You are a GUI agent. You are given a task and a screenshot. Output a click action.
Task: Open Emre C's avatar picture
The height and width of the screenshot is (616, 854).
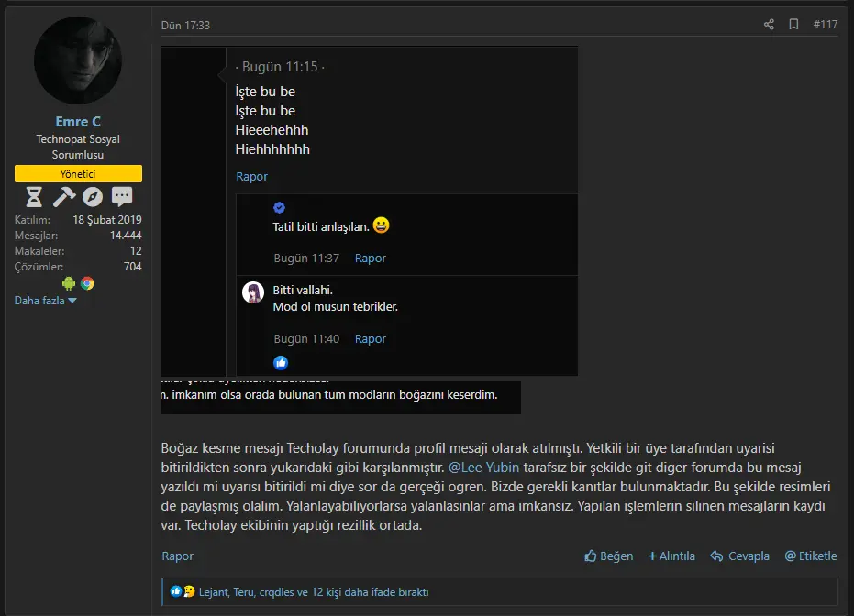coord(78,60)
